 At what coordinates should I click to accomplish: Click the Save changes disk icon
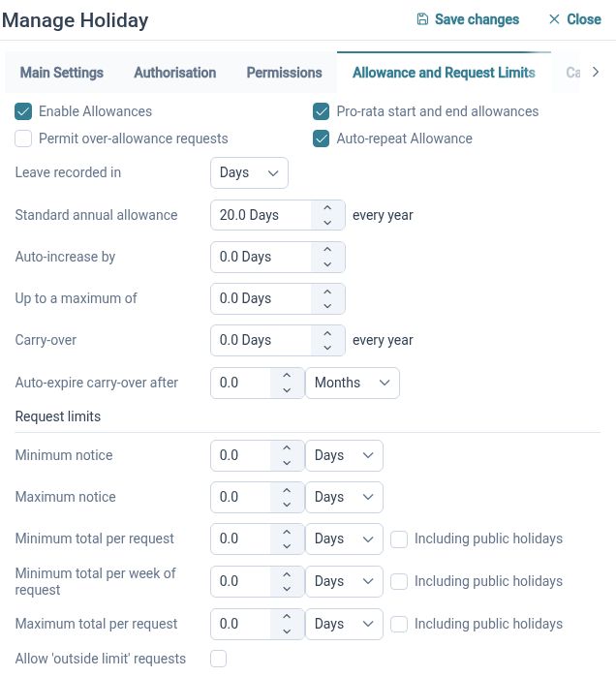tap(422, 19)
